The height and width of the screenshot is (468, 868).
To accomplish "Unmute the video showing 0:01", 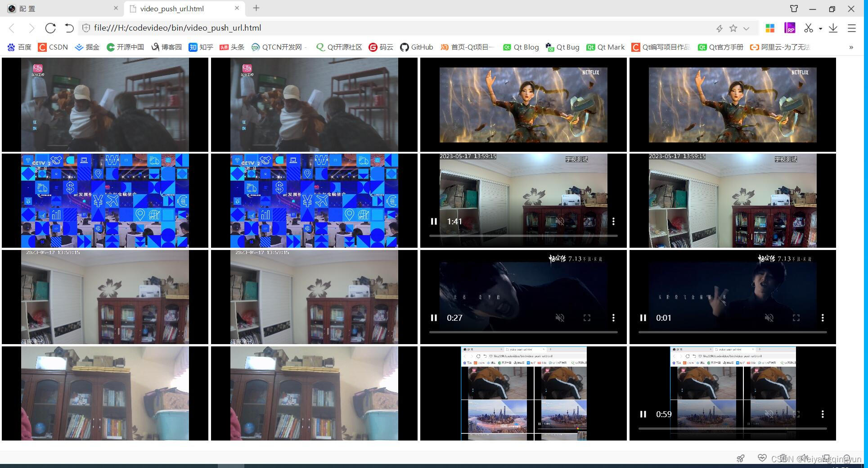I will point(769,318).
